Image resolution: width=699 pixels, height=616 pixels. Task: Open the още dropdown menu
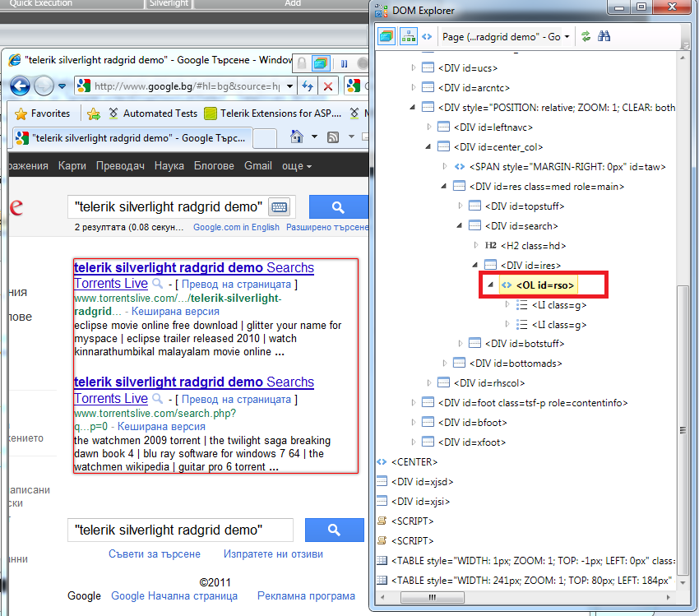[296, 166]
